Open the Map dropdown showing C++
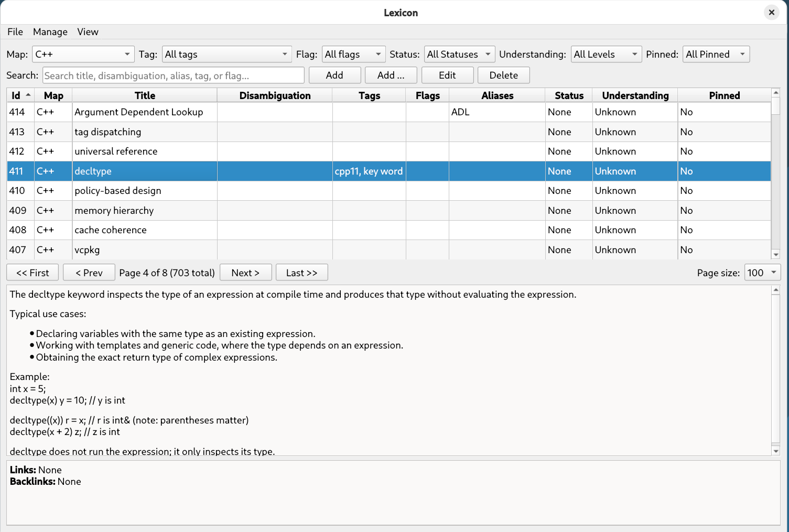The width and height of the screenshot is (789, 532). coord(83,55)
